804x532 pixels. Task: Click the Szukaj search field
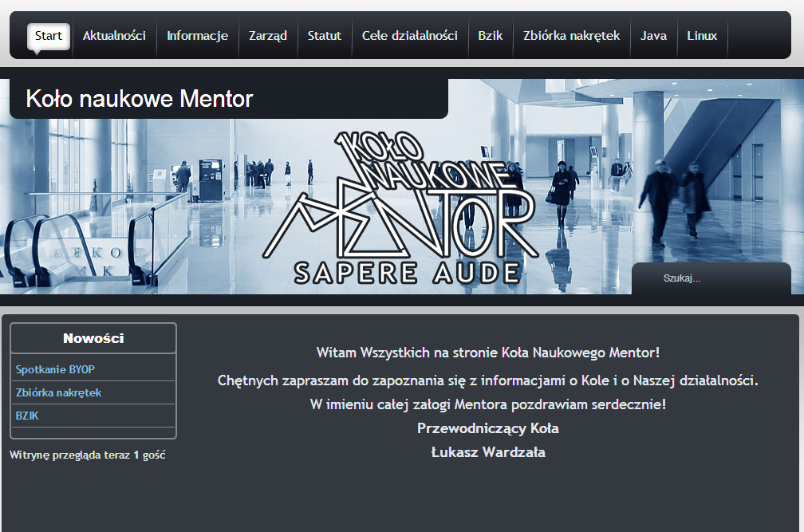711,278
